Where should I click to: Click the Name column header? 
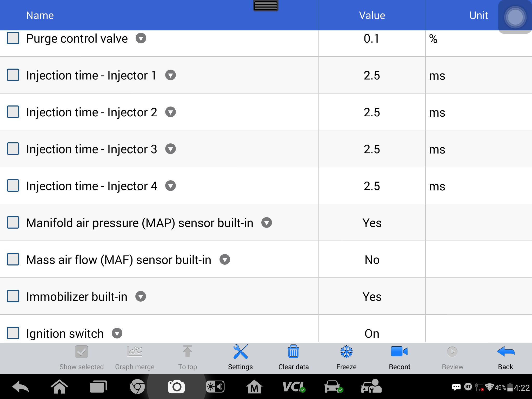[40, 15]
